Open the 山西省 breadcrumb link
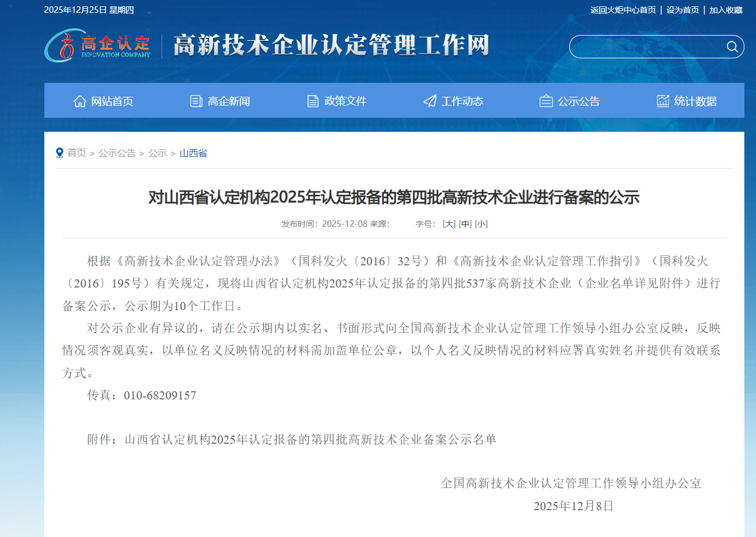Screen dimensions: 756x537 (x=193, y=153)
